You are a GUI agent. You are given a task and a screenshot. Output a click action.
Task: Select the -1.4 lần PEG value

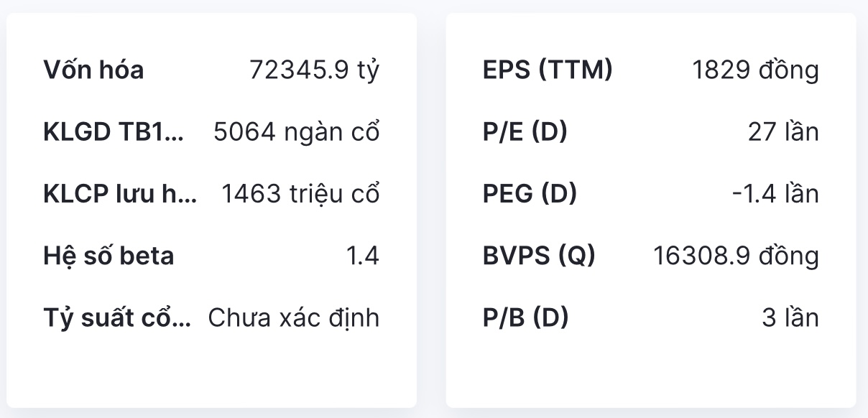[775, 194]
